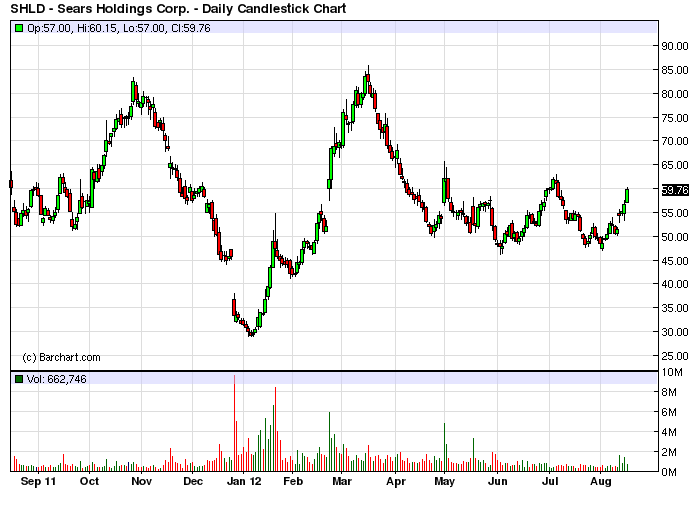Click the 40.00 price axis label

[675, 284]
